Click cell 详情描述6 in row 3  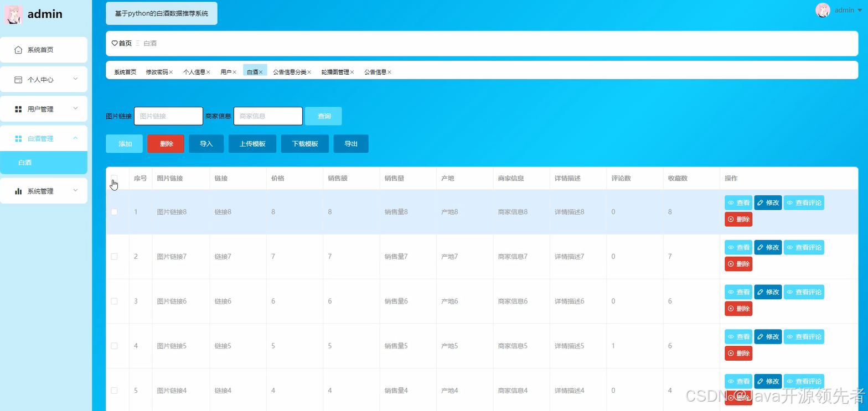click(x=570, y=301)
